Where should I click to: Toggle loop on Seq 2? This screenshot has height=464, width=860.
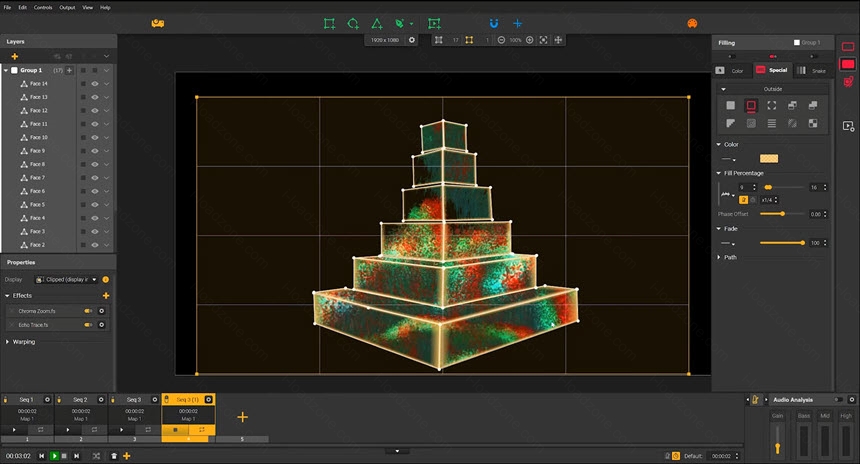(94, 430)
